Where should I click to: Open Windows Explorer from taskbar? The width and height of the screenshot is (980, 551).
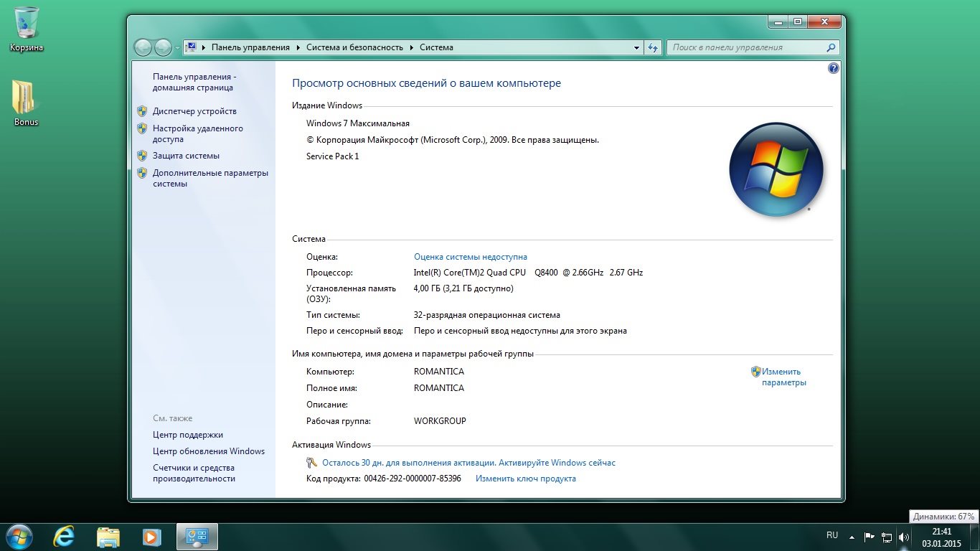(x=108, y=537)
